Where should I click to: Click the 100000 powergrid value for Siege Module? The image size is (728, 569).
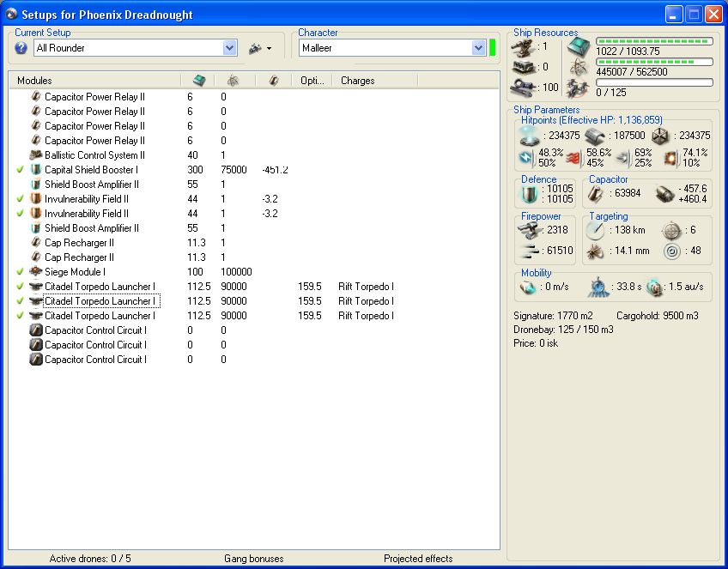click(x=236, y=272)
